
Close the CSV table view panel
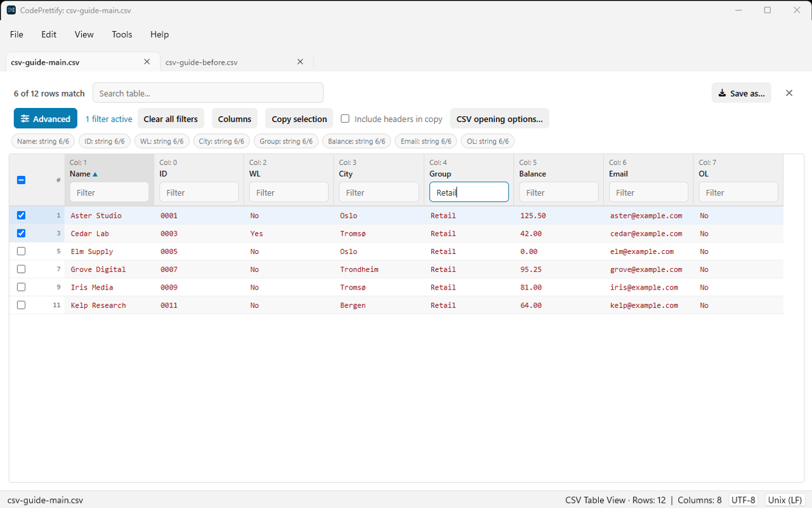[789, 93]
